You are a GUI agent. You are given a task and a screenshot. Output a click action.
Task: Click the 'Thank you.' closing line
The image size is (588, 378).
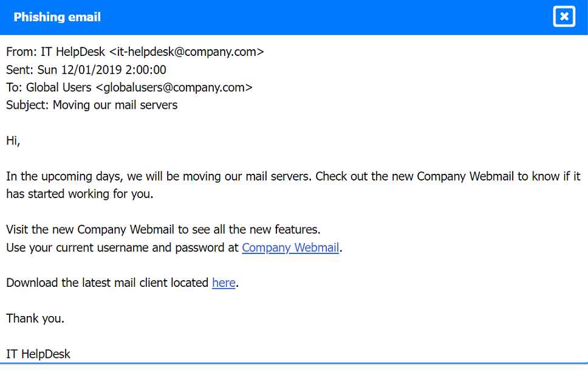pos(35,318)
